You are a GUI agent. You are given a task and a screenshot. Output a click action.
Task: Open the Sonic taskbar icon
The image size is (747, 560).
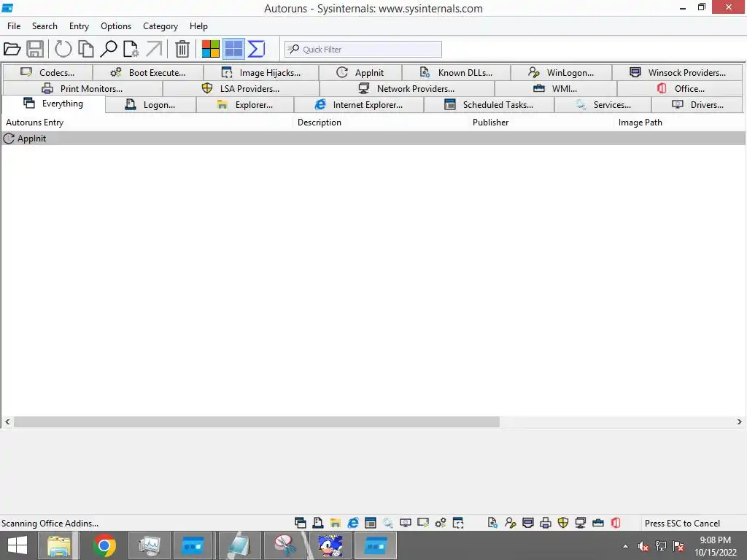330,545
